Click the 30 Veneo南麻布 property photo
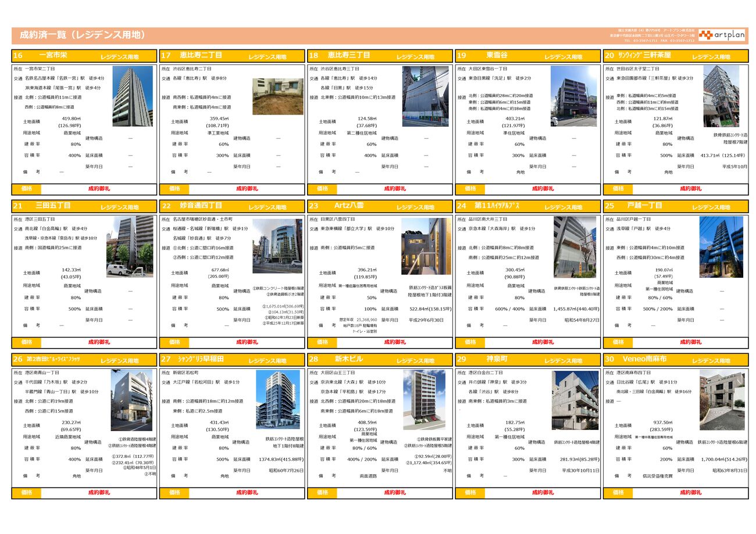Image resolution: width=756 pixels, height=534 pixels. pos(721,400)
